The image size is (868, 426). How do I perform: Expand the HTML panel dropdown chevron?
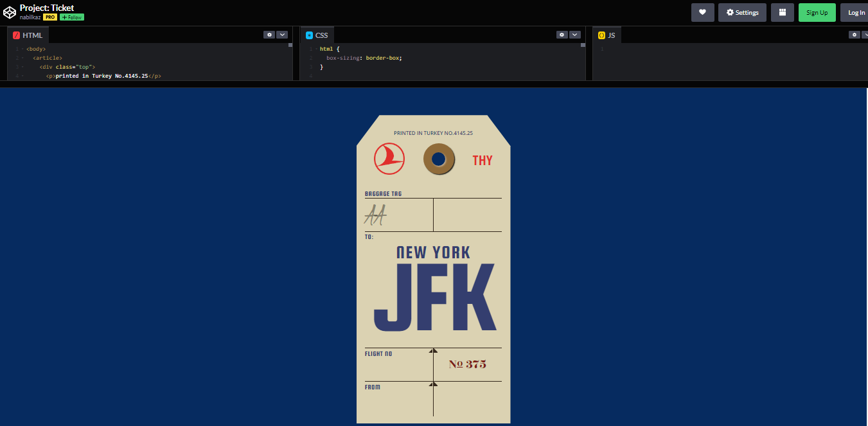[282, 35]
